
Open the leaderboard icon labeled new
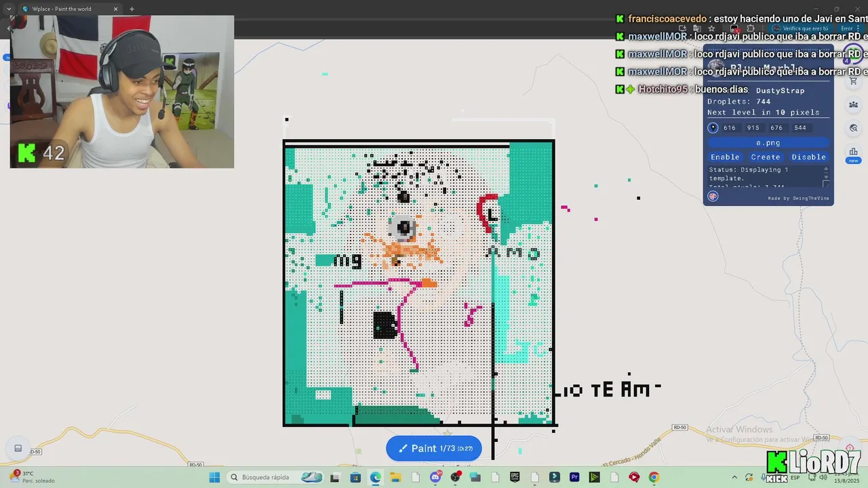click(853, 155)
